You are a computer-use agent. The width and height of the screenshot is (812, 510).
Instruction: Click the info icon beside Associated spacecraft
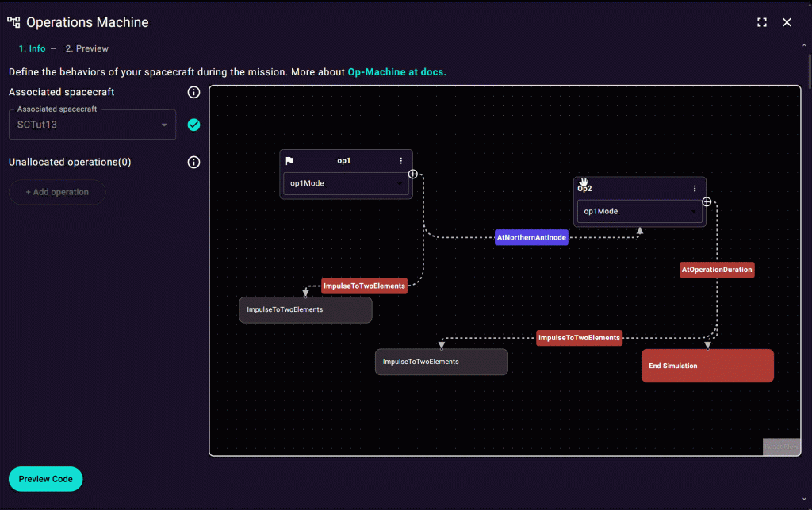(193, 93)
